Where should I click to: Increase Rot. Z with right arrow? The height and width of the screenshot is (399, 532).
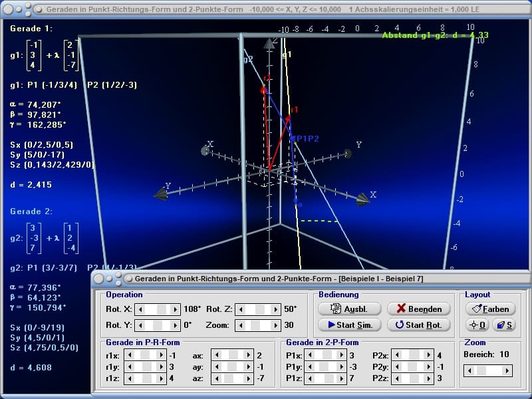pyautogui.click(x=275, y=309)
